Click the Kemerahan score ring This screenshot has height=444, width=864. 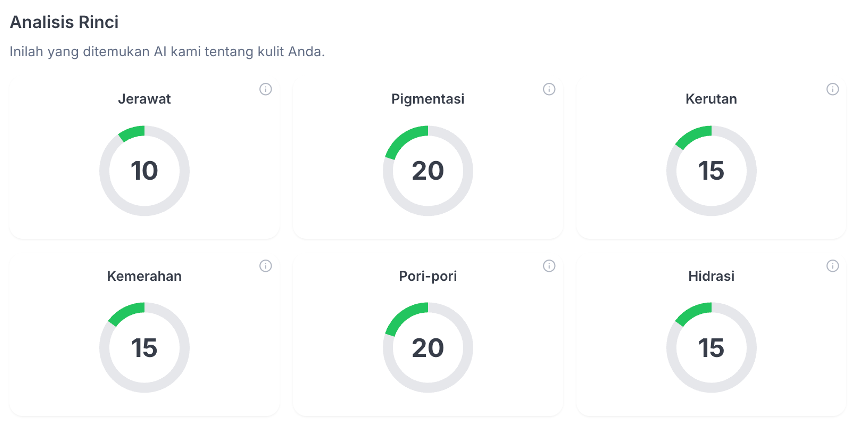tap(144, 348)
